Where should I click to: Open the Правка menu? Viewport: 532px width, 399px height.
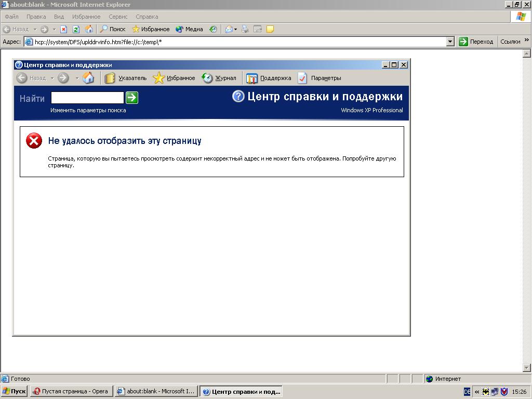pos(36,17)
